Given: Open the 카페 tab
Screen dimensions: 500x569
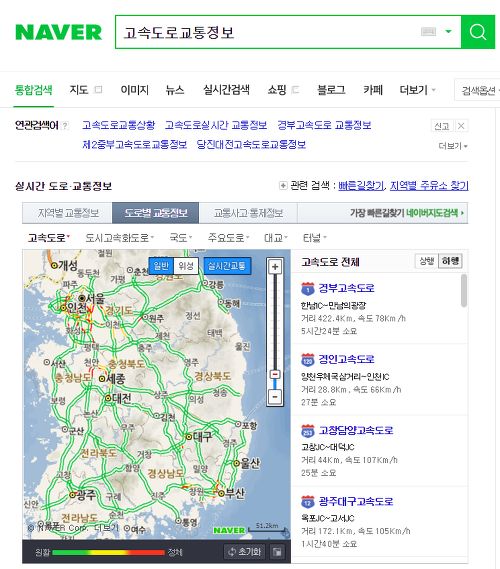Looking at the screenshot, I should (x=373, y=90).
